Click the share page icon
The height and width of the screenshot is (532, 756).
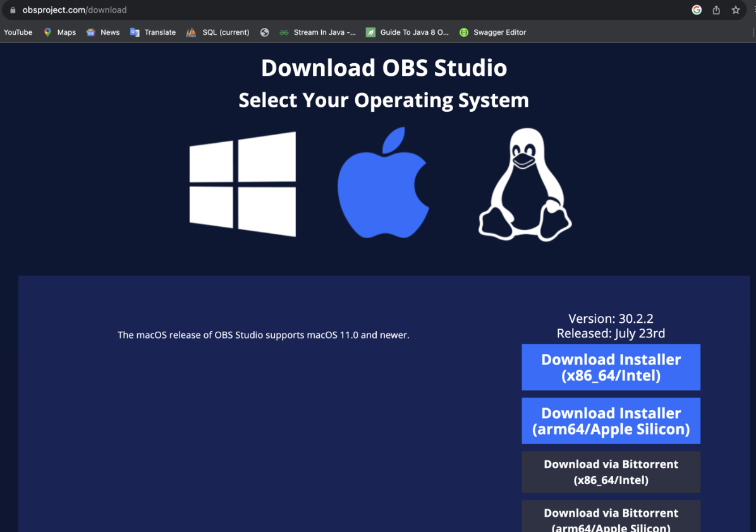pyautogui.click(x=716, y=9)
